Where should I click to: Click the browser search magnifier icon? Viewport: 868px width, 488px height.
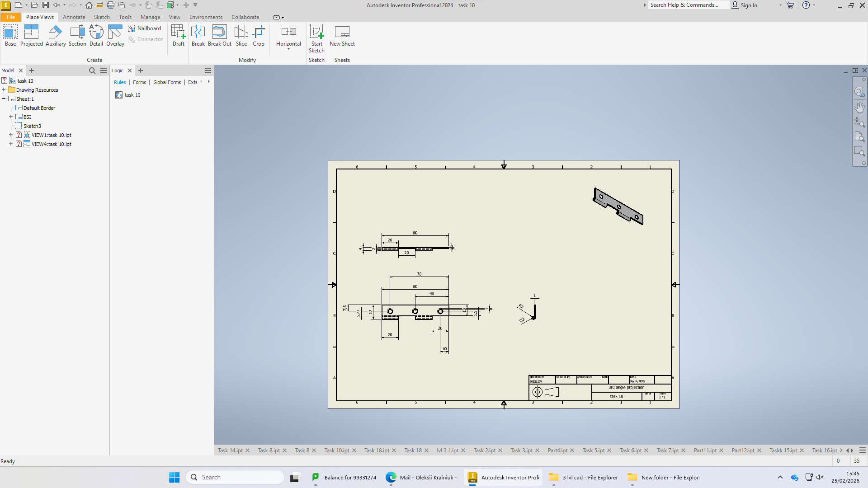[x=92, y=70]
